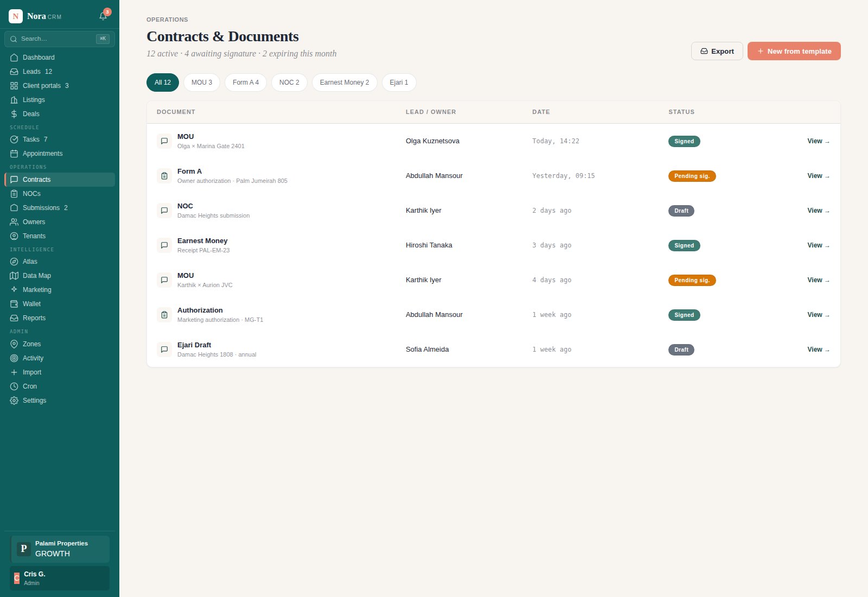This screenshot has height=597, width=868.
Task: Open the Owners list
Action: pyautogui.click(x=60, y=222)
